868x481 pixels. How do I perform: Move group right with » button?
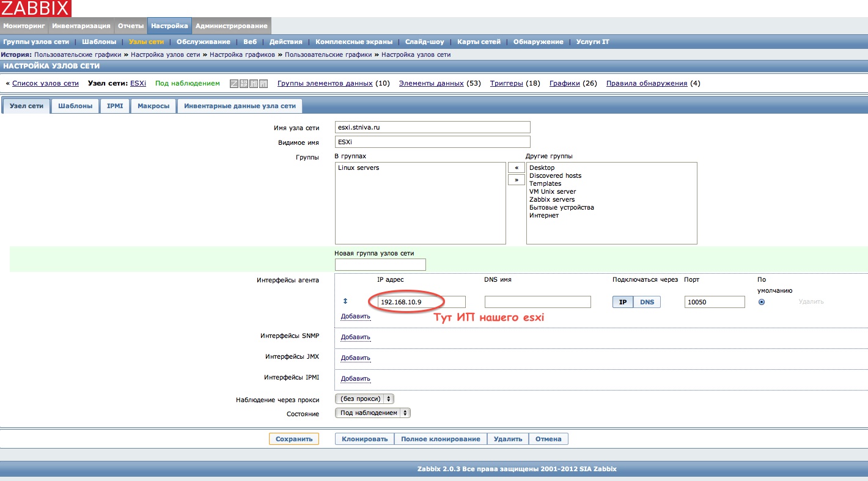(517, 180)
